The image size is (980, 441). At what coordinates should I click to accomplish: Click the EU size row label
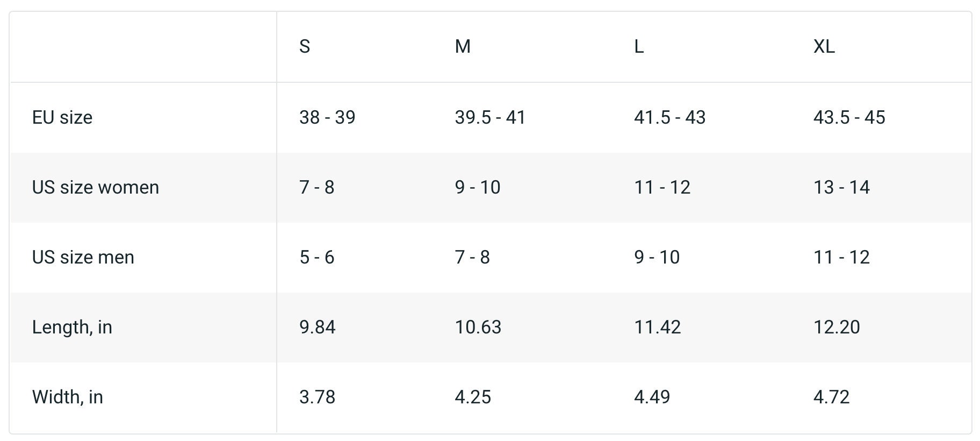click(x=62, y=117)
